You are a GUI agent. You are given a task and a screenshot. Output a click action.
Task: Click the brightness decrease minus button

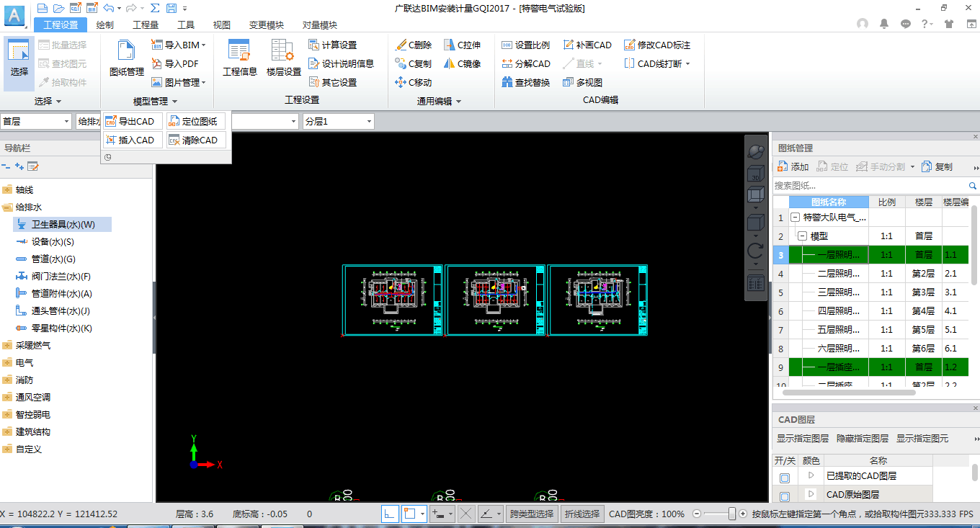pos(697,514)
